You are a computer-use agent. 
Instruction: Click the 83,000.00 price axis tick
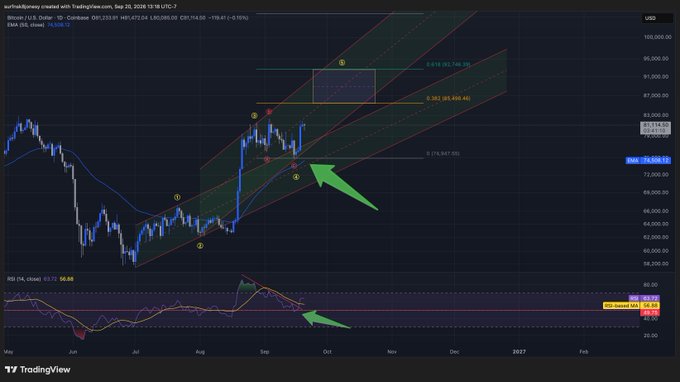657,115
